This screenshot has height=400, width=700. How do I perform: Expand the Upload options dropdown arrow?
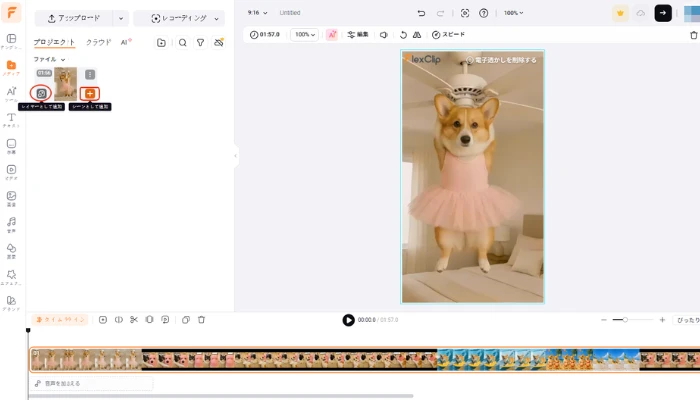(x=121, y=18)
